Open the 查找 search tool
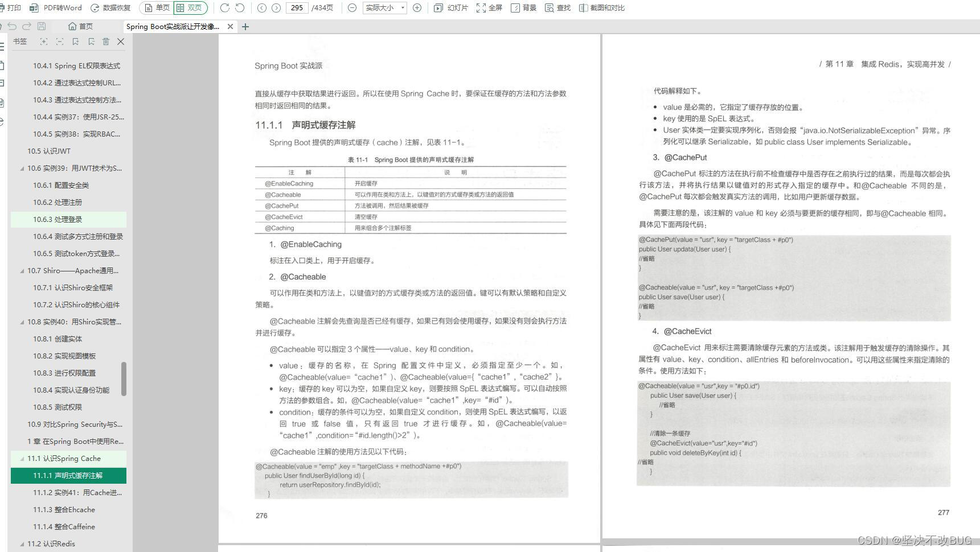Screen dimensions: 980x552 560,7
